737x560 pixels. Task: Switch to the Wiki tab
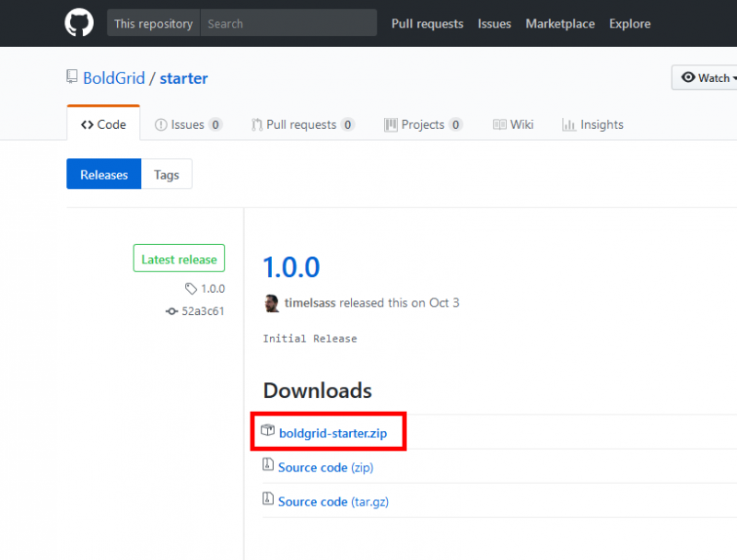521,124
